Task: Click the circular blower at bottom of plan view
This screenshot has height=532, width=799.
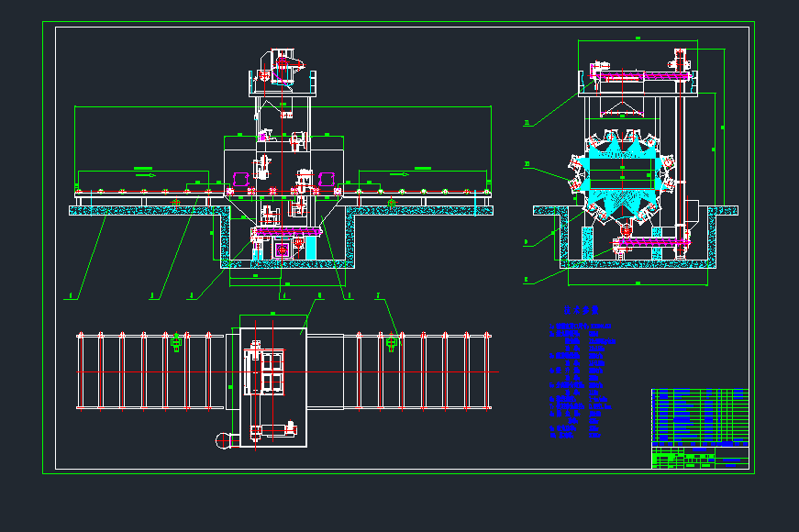Action: [x=224, y=440]
